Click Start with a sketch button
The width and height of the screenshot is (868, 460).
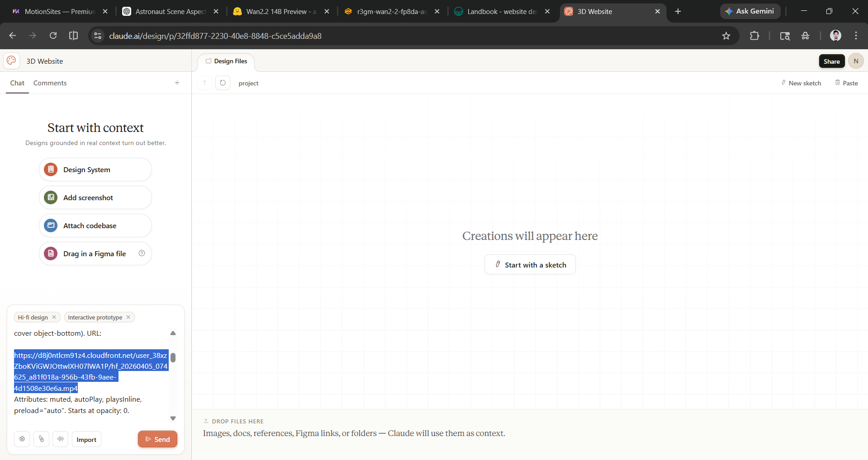pos(530,265)
